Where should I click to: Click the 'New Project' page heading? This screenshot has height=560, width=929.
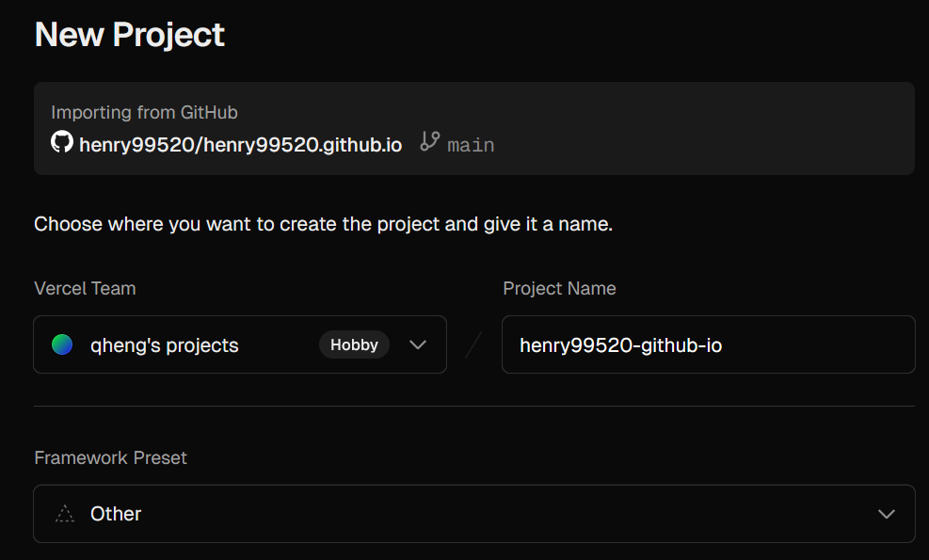point(130,35)
